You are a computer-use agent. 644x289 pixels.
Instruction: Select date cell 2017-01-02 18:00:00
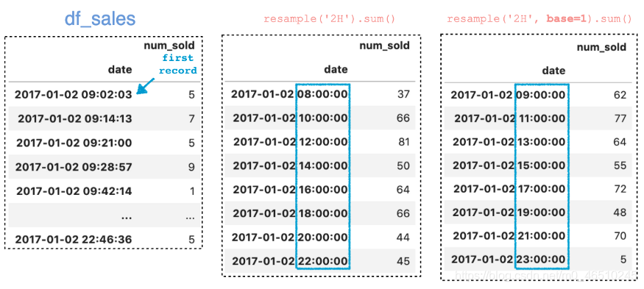click(291, 213)
